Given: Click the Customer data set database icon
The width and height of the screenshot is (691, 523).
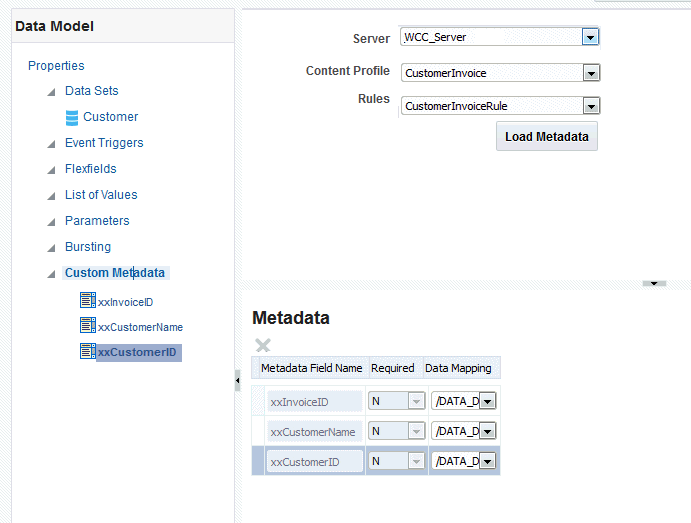Looking at the screenshot, I should [x=72, y=118].
